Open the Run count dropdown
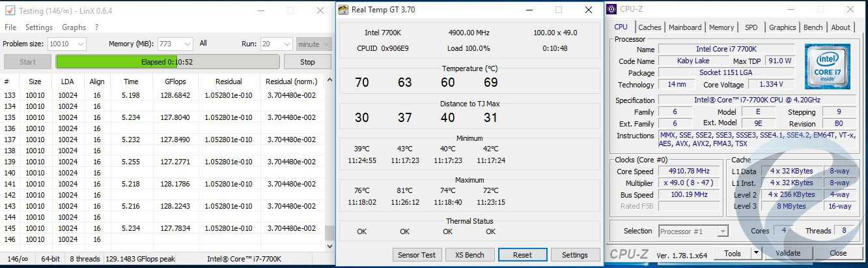The height and width of the screenshot is (268, 868). [285, 44]
